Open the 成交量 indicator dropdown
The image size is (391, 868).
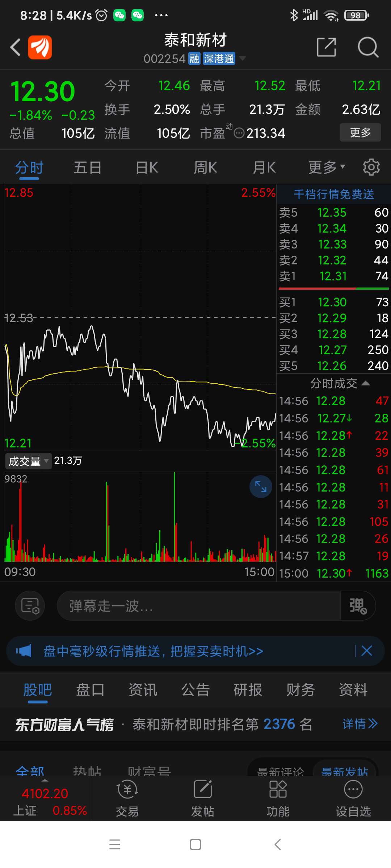coord(28,461)
